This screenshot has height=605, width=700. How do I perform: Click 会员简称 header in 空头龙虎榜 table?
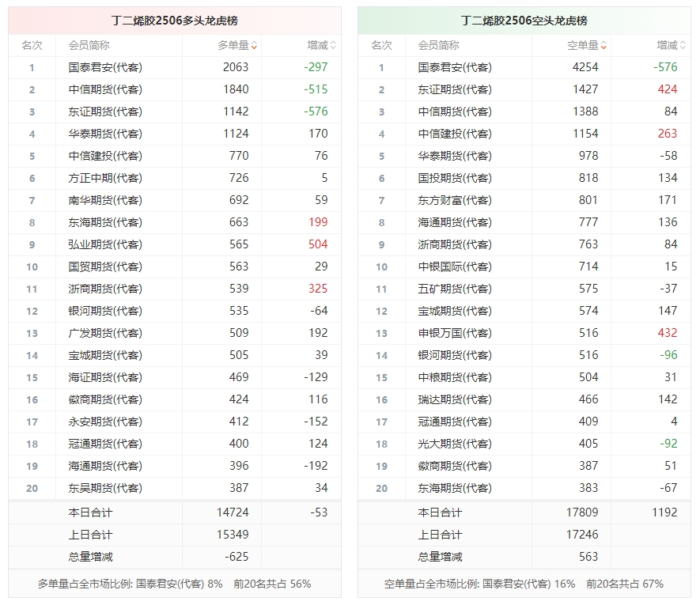pos(438,45)
